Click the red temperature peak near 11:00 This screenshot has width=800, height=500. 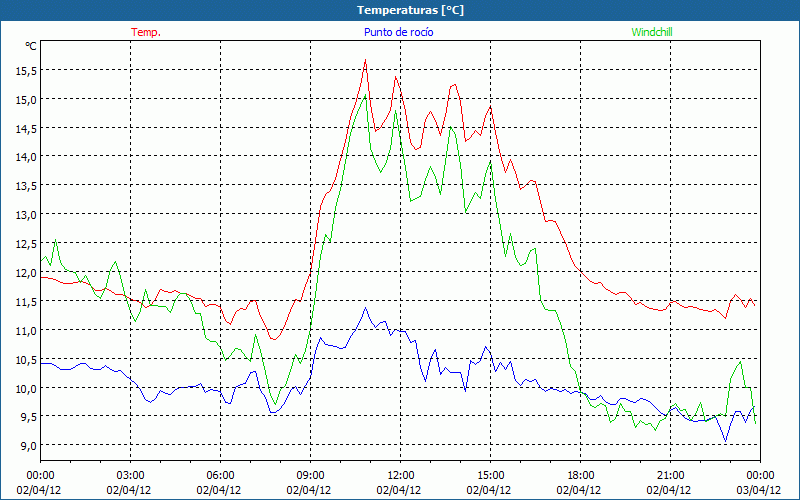[x=365, y=60]
